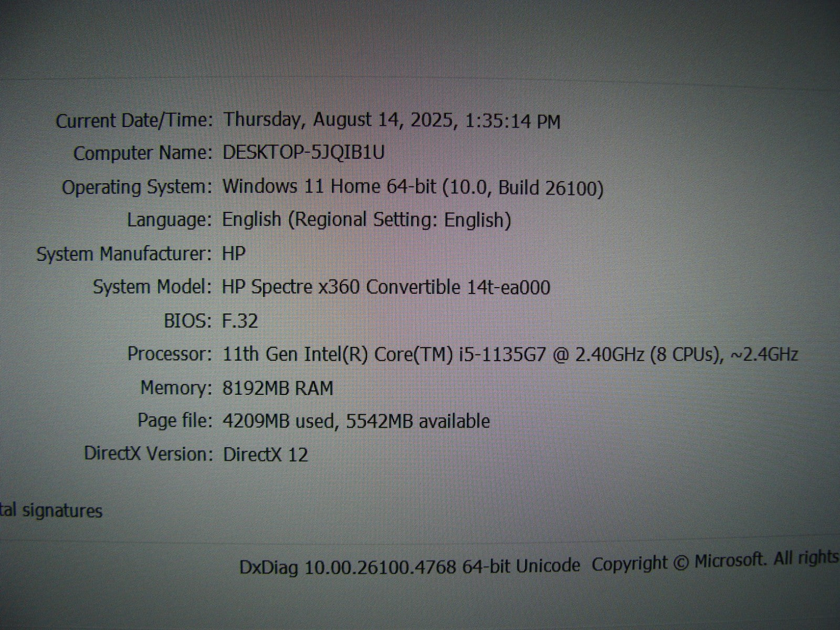Click the Operating System label
The width and height of the screenshot is (840, 630).
(x=137, y=187)
